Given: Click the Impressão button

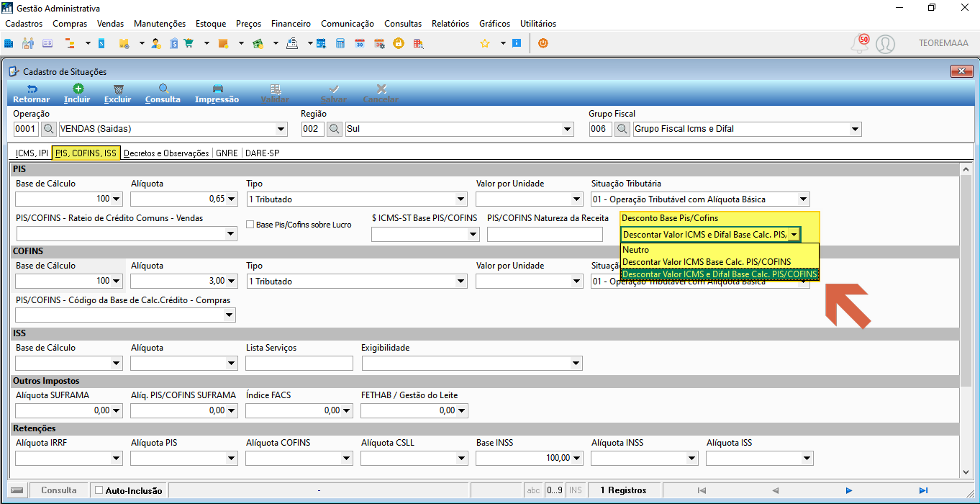Looking at the screenshot, I should pos(217,93).
